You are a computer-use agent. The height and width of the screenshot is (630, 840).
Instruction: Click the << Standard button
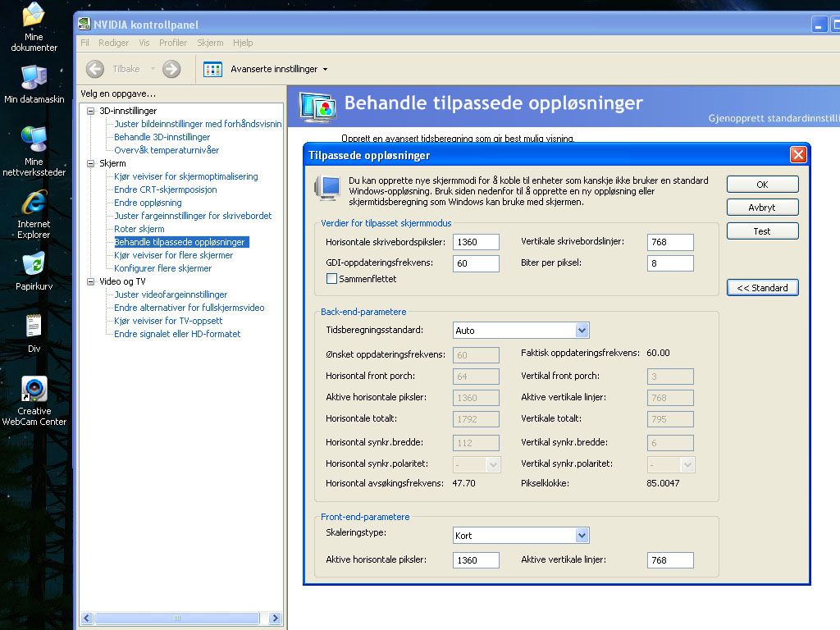tap(762, 288)
